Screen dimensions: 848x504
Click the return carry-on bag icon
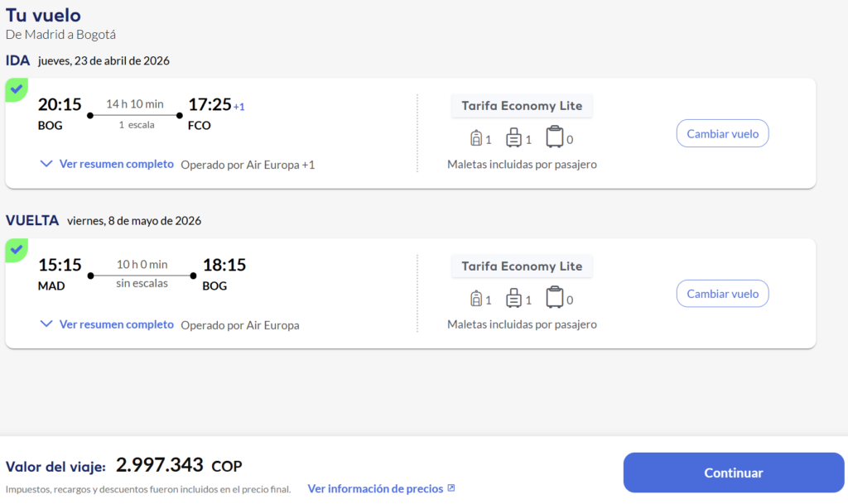pyautogui.click(x=513, y=299)
